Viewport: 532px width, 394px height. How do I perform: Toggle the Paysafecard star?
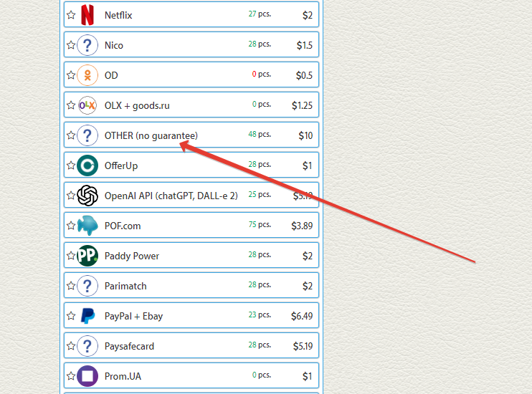(71, 345)
